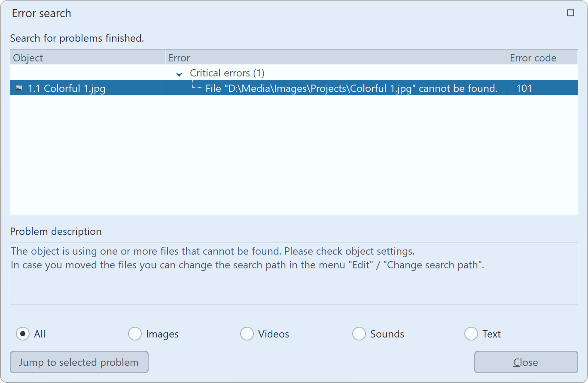Screen dimensions: 588x383
Task: Filter errors by Text only
Action: pos(471,334)
